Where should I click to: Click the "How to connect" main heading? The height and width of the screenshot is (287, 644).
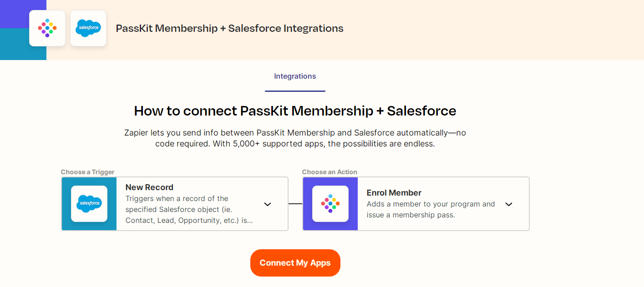295,111
